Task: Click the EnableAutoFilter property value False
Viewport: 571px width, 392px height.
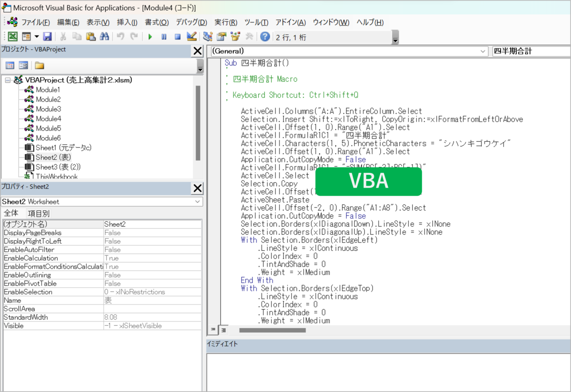Action: click(152, 249)
